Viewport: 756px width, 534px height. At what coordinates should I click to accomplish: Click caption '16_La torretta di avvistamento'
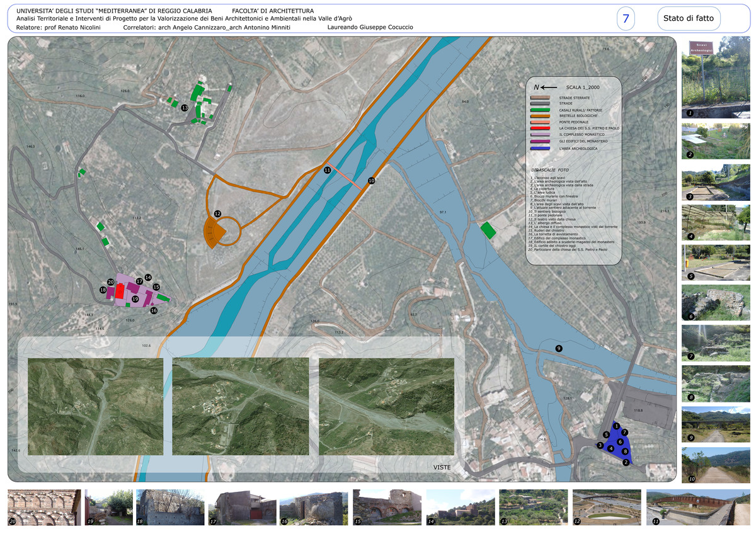[554, 234]
